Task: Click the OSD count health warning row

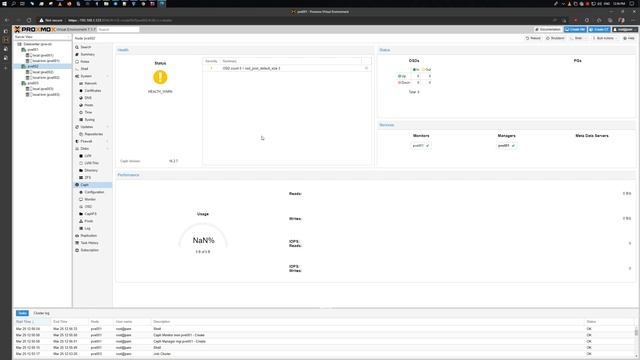Action: (x=287, y=68)
